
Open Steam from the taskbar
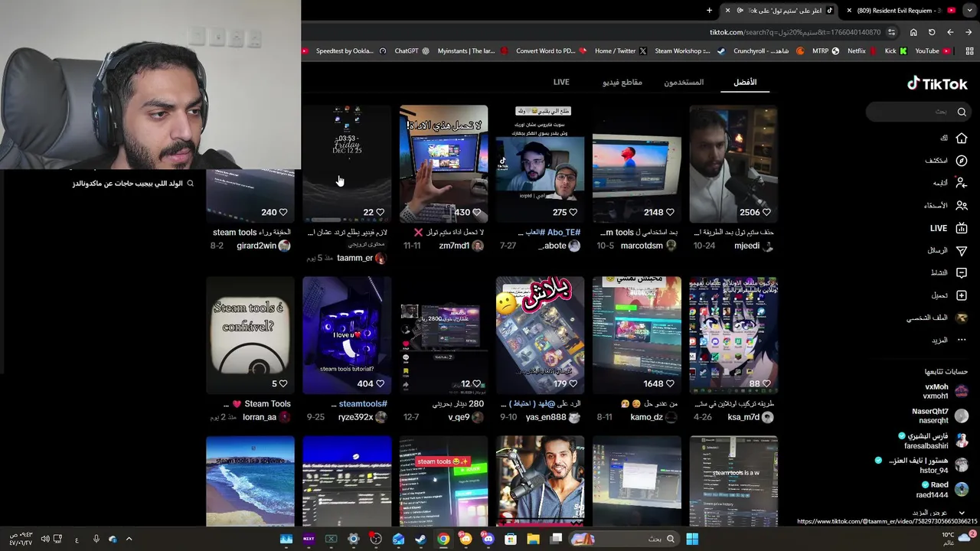pos(420,539)
